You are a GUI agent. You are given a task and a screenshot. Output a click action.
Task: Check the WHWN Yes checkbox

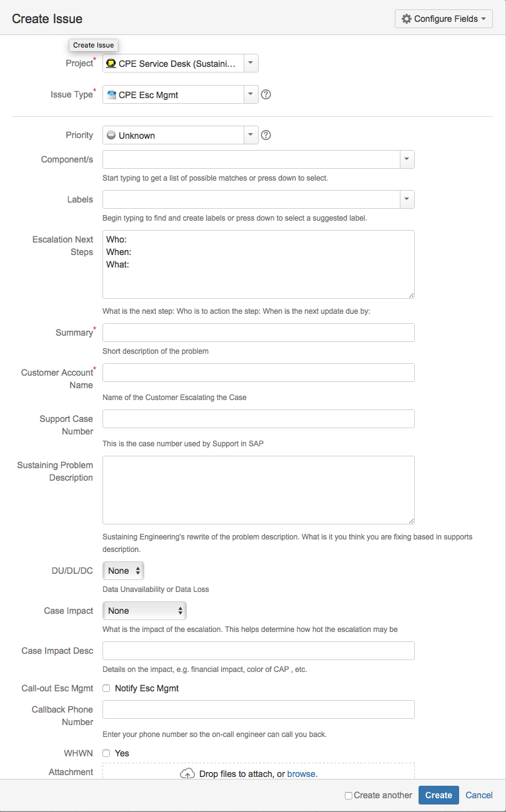pyautogui.click(x=106, y=753)
